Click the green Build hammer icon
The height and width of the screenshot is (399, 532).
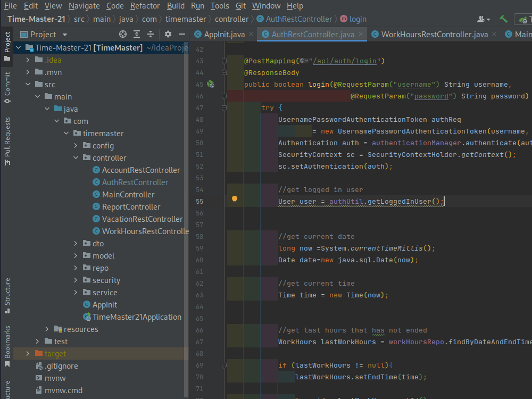point(503,19)
